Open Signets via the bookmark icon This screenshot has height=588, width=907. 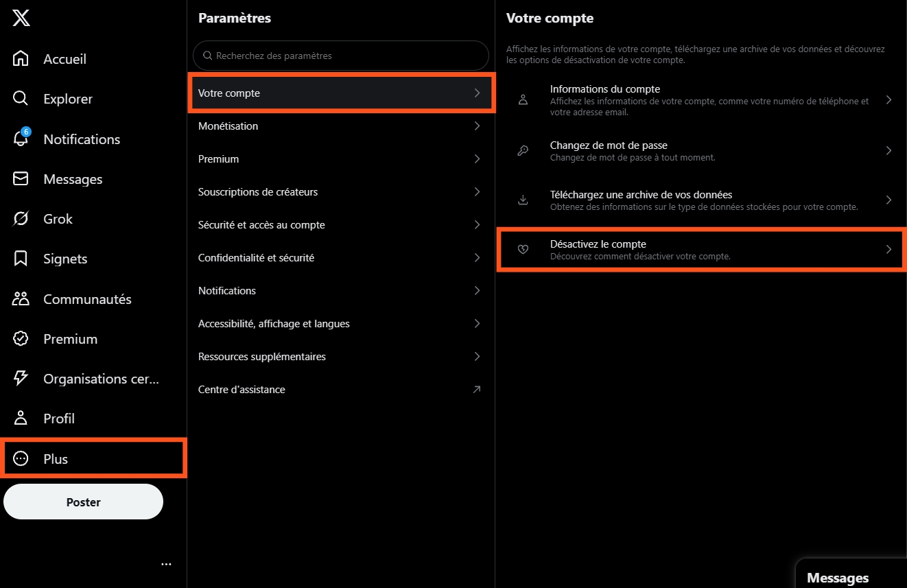21,259
